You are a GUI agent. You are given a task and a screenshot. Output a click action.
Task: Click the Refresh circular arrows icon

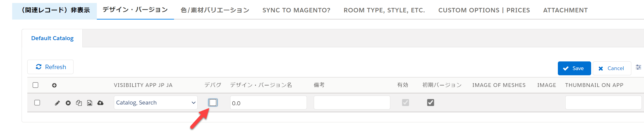click(39, 67)
